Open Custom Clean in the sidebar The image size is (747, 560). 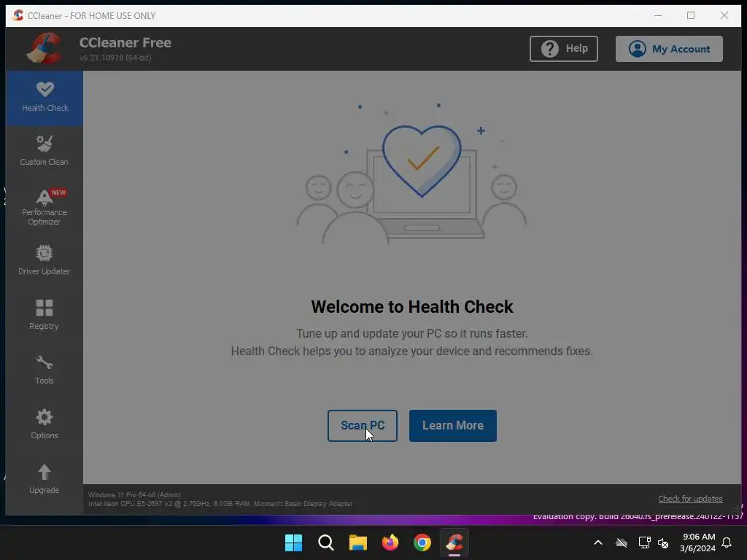point(44,151)
